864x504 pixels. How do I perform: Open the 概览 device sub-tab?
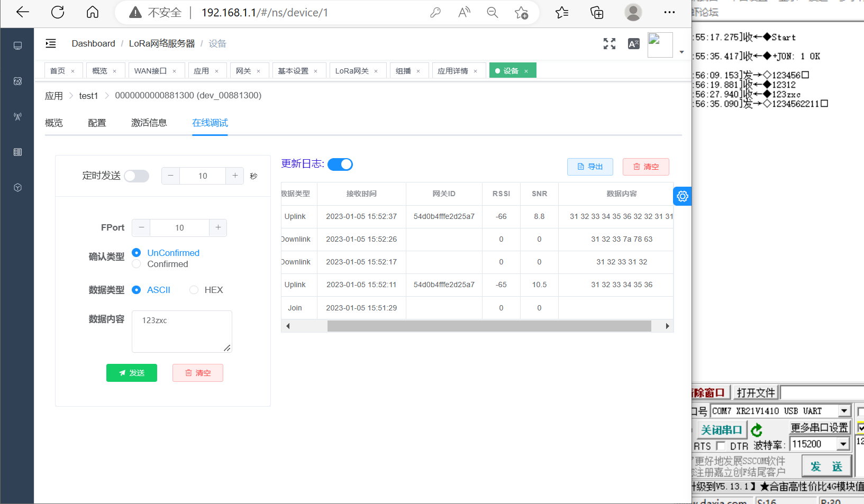click(x=54, y=123)
